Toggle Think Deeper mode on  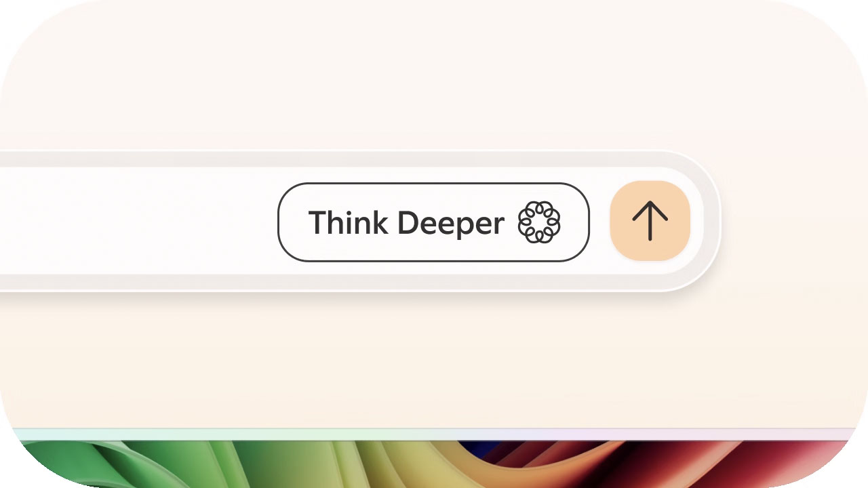pos(433,222)
